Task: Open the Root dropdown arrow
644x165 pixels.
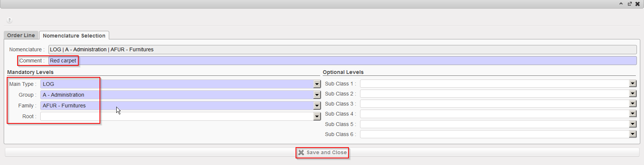Action: [x=317, y=116]
